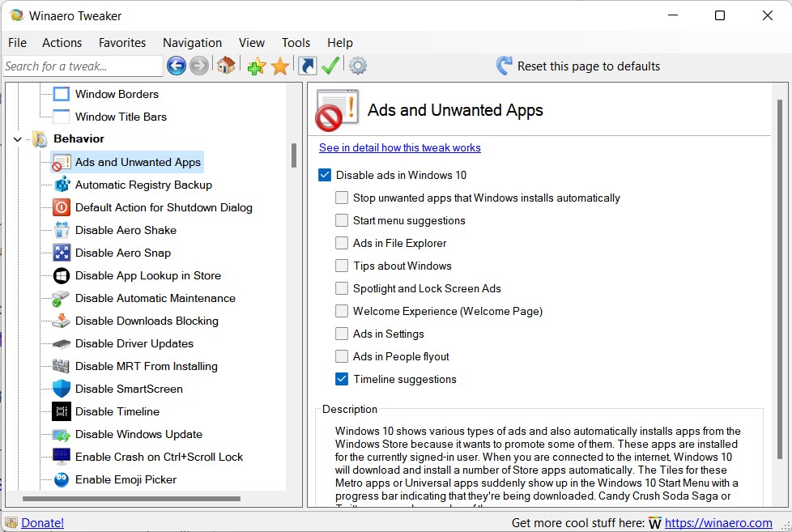Open the File menu
The width and height of the screenshot is (792, 532).
[17, 43]
